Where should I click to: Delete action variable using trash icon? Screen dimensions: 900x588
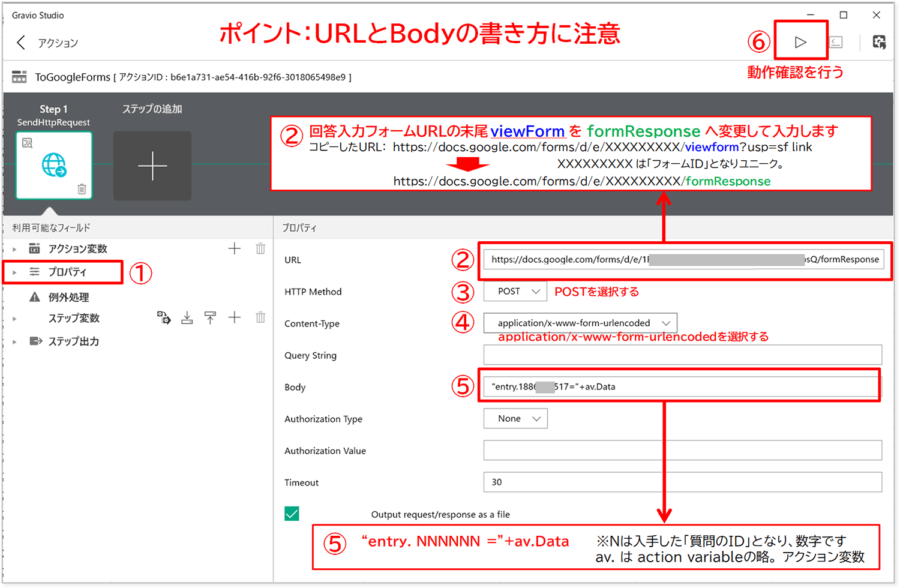[260, 248]
